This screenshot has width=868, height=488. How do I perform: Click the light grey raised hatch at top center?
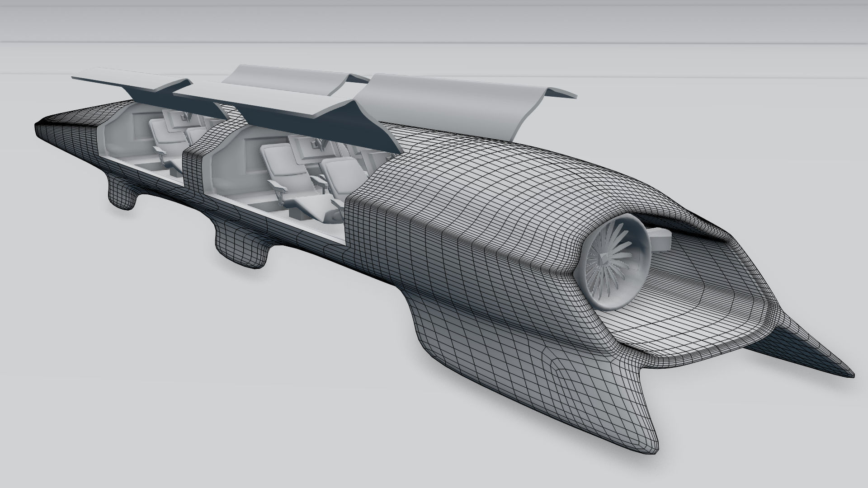289,78
